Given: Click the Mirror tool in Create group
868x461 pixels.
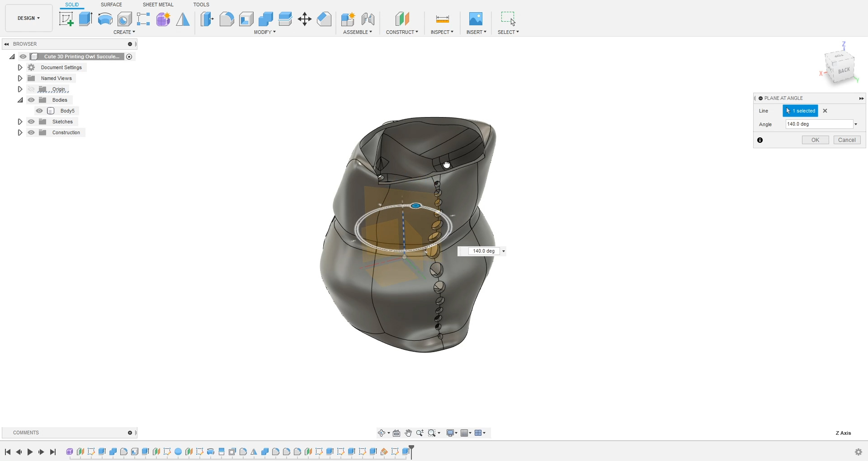Looking at the screenshot, I should point(183,19).
